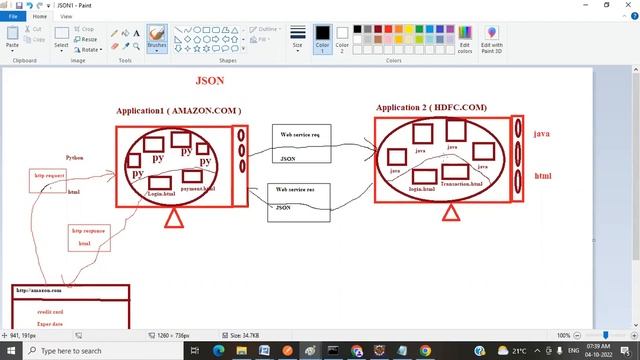
Task: Choose the Five-point star shape
Action: click(197, 48)
